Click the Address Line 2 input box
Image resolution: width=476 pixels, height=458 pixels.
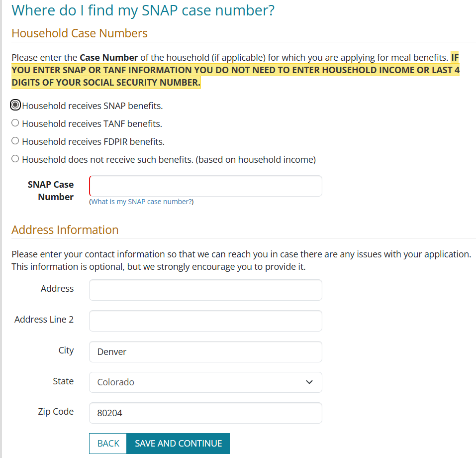pos(205,321)
